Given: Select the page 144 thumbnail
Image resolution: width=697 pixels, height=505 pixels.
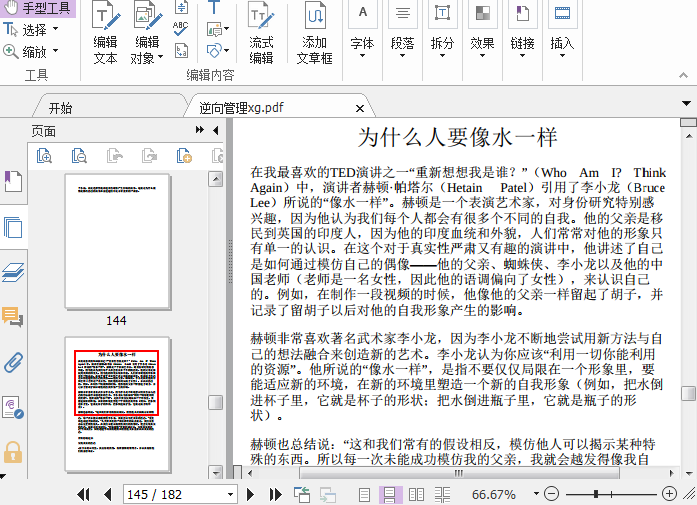Looking at the screenshot, I should click(117, 241).
